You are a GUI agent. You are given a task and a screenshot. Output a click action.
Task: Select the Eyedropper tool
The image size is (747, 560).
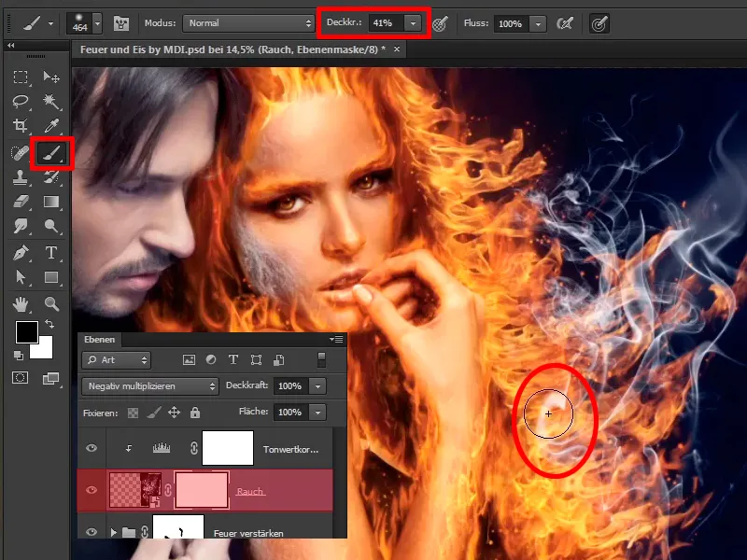tap(51, 126)
